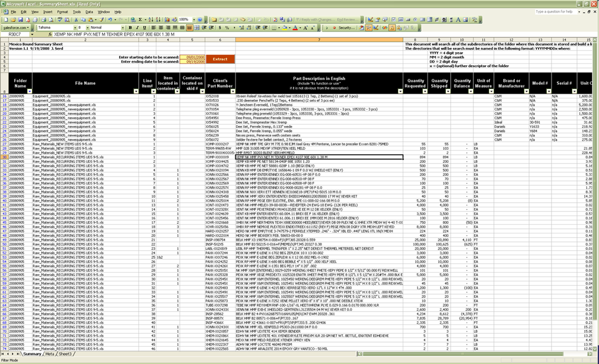Toggle Underline formatting
This screenshot has height=364, width=599.
[x=144, y=27]
